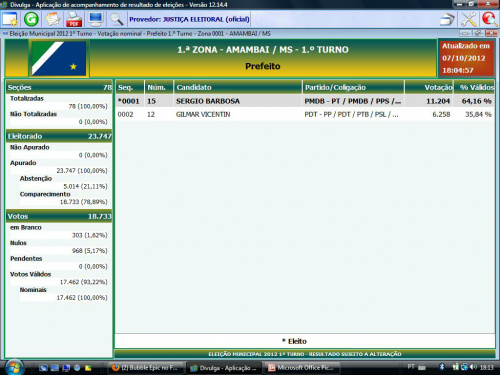Click the Votos Válidos 17.462 (93,22%) value
The width and height of the screenshot is (500, 375).
83,282
